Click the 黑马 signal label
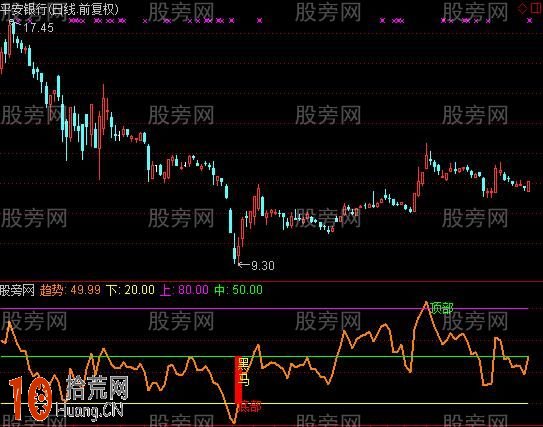Screen dimensions: 543x427 [243, 373]
